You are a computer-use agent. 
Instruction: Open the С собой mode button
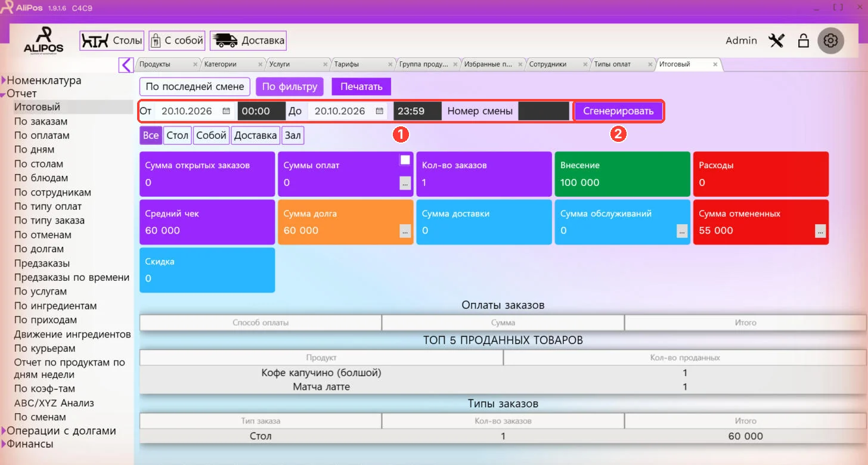(177, 41)
